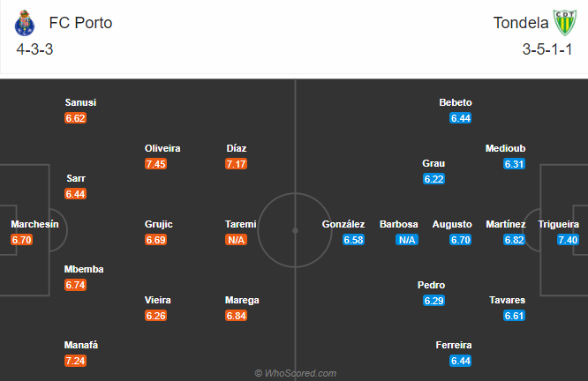Click Taremi's N/A rating badge
Viewport: 588px width, 381px height.
(236, 239)
